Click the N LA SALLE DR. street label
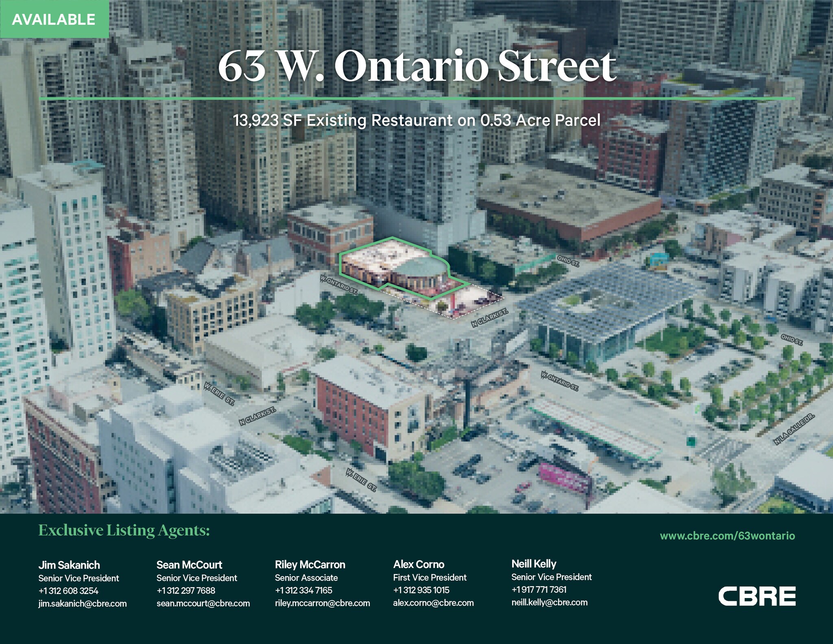Screen dimensions: 833x644 pos(794,429)
